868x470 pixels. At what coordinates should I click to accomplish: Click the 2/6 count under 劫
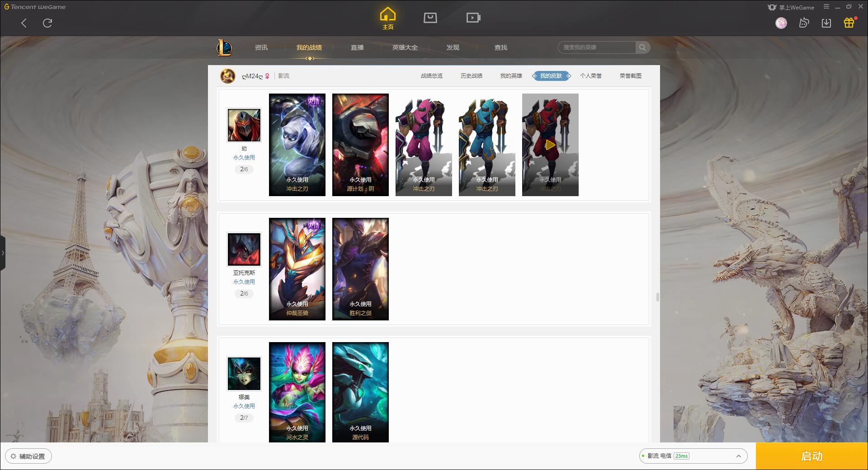click(x=244, y=169)
